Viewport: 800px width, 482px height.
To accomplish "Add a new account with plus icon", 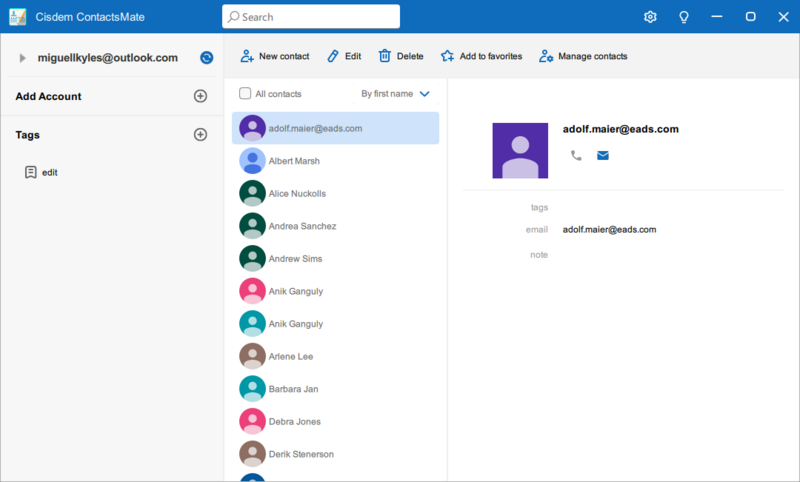I will pyautogui.click(x=201, y=96).
